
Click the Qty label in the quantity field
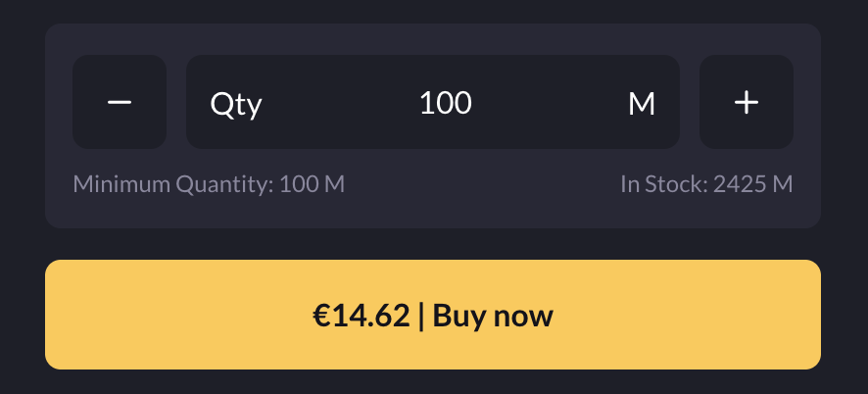[236, 103]
